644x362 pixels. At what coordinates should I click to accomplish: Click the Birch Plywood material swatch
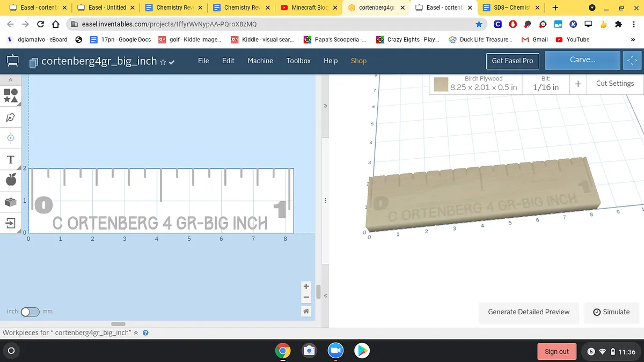(441, 84)
